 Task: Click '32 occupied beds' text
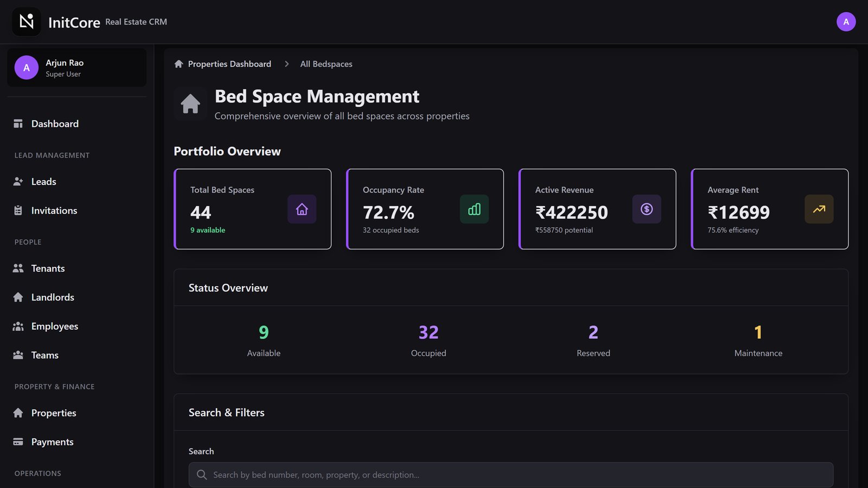[391, 230]
